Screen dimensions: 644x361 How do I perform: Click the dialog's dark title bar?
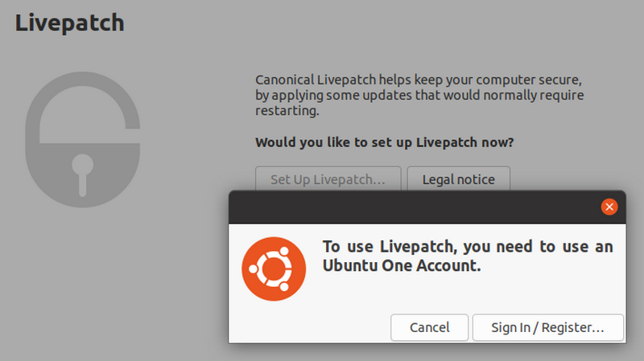click(415, 207)
